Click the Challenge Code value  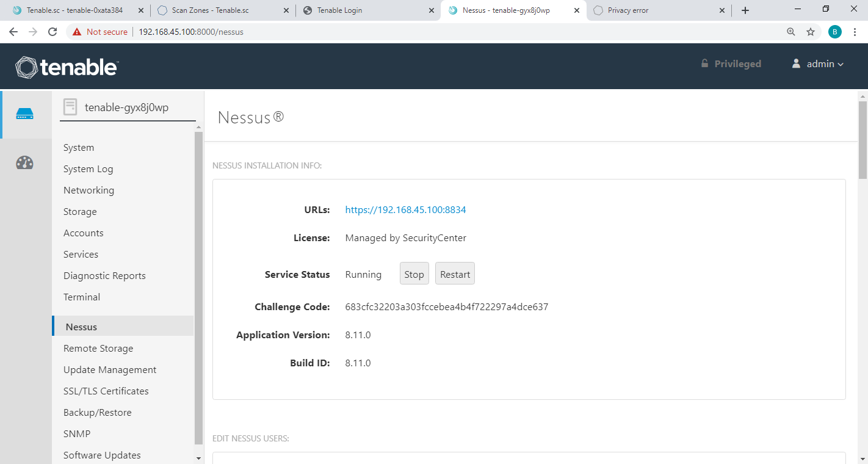click(x=447, y=307)
